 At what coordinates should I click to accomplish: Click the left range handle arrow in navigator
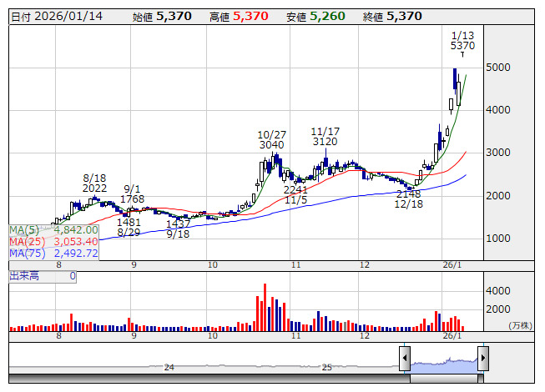[x=405, y=359]
